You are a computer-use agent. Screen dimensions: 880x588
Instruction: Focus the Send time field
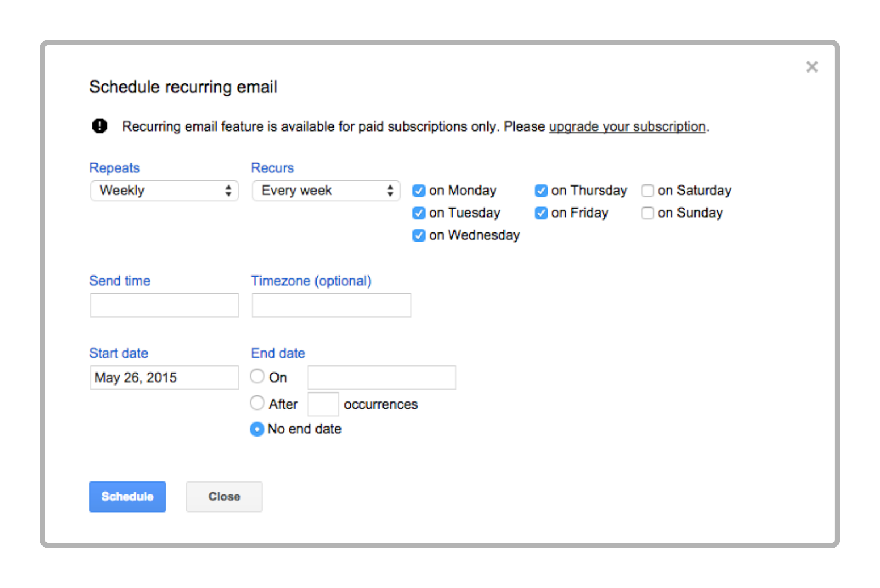coord(165,305)
